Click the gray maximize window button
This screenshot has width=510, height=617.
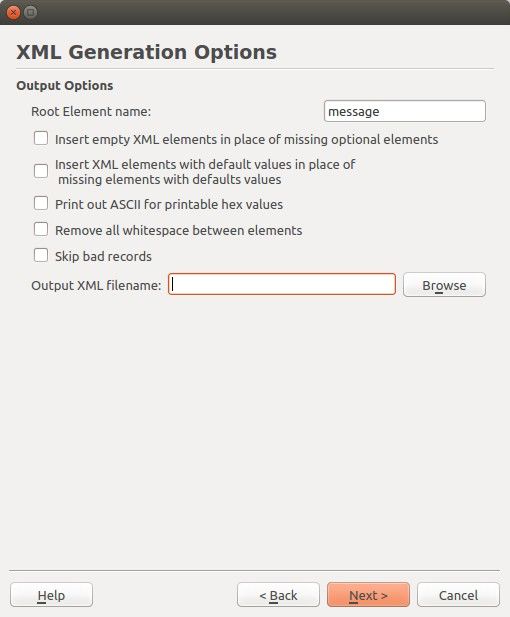click(30, 13)
